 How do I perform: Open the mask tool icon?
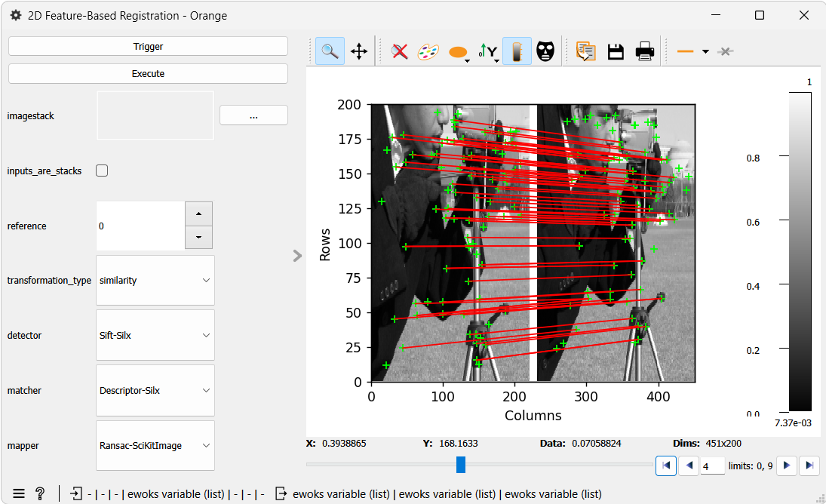pos(545,51)
